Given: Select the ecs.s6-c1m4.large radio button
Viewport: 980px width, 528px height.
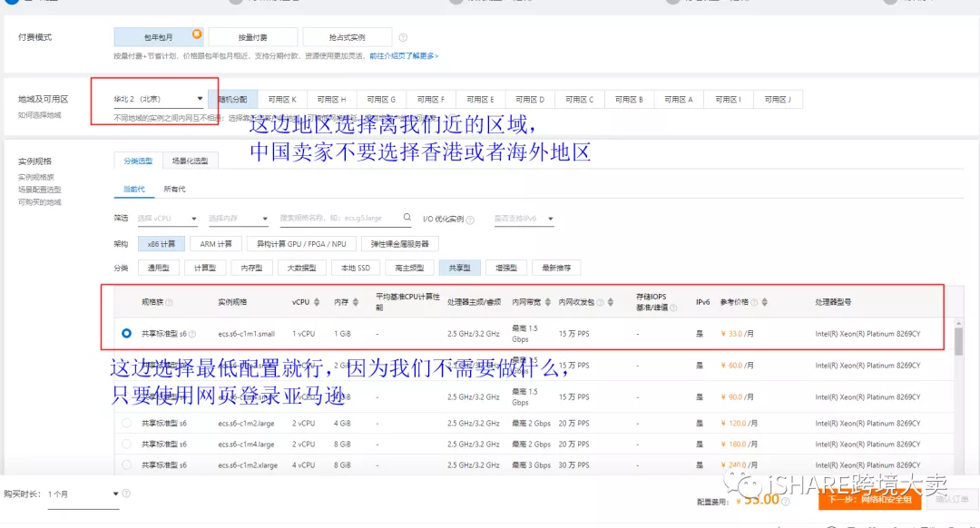Looking at the screenshot, I should 127,444.
